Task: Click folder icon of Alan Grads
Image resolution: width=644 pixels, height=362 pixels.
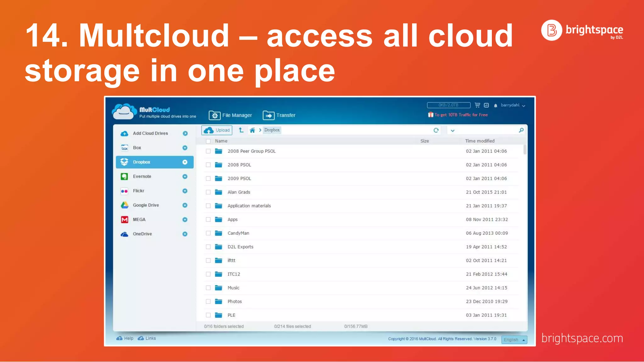Action: 219,192
